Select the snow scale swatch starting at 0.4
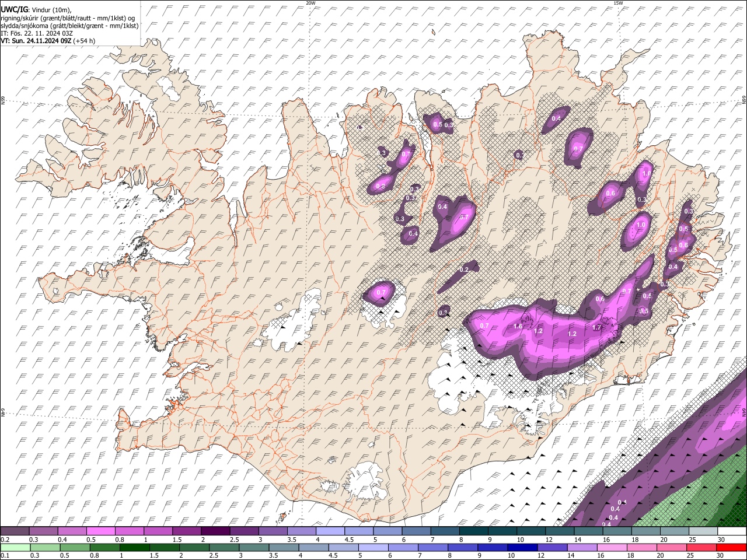747x560 pixels. tap(72, 531)
